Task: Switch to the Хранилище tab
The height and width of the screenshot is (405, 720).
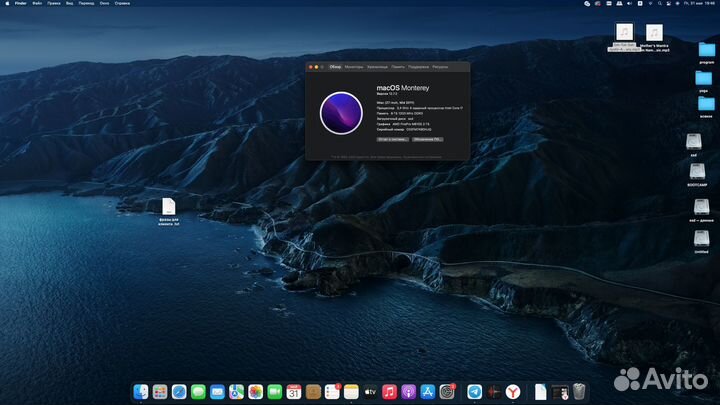Action: pyautogui.click(x=377, y=67)
